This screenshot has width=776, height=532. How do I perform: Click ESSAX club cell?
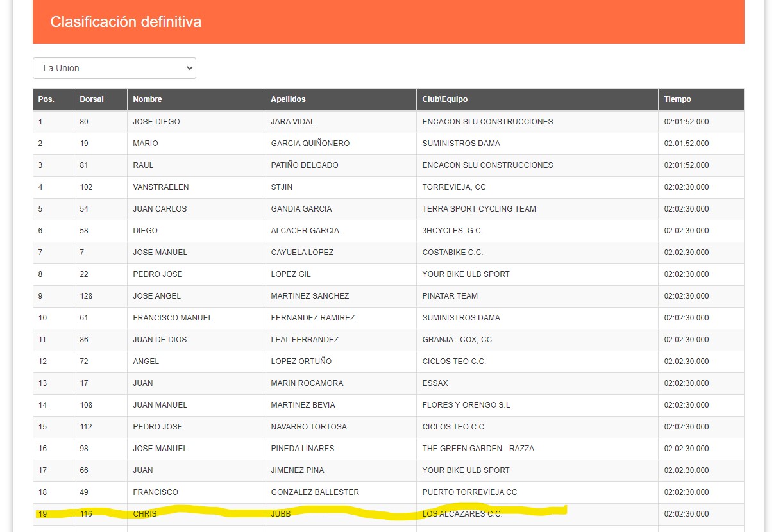coord(435,383)
